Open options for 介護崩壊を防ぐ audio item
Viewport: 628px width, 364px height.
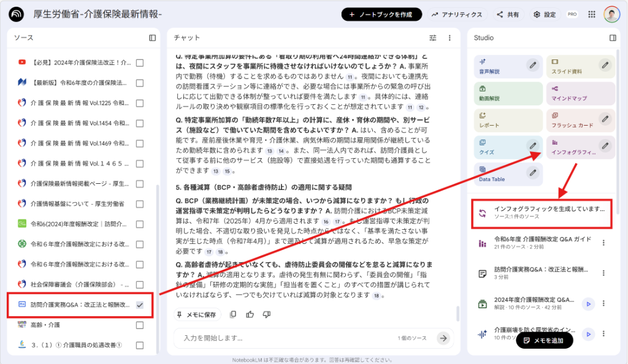pos(603,333)
